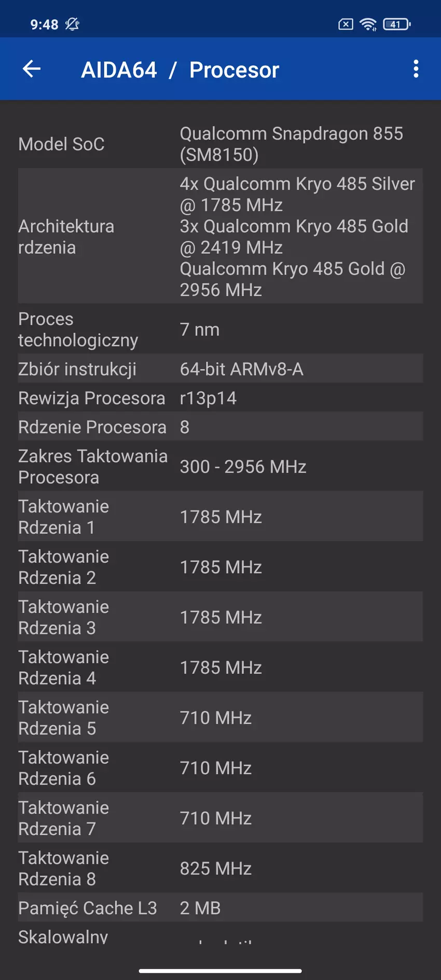Select the Pamięć Cache L3 row
The image size is (441, 980).
tap(220, 908)
